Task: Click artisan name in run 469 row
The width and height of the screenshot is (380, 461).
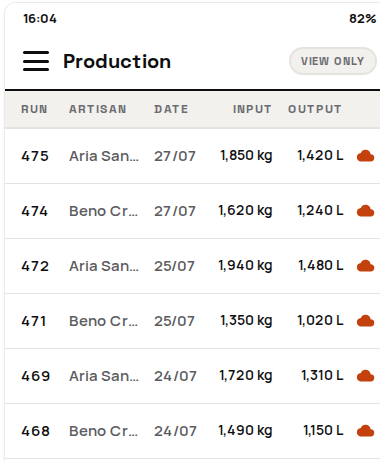Action: (104, 376)
